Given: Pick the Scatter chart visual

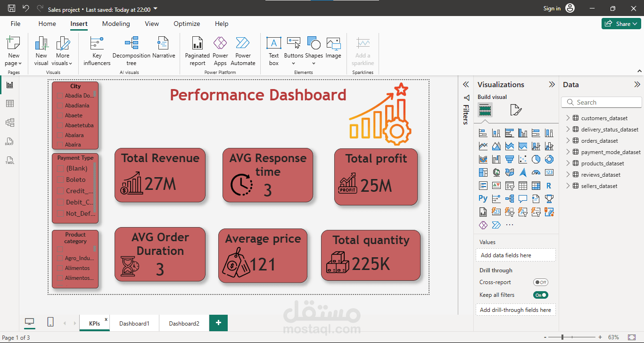Looking at the screenshot, I should [x=522, y=159].
